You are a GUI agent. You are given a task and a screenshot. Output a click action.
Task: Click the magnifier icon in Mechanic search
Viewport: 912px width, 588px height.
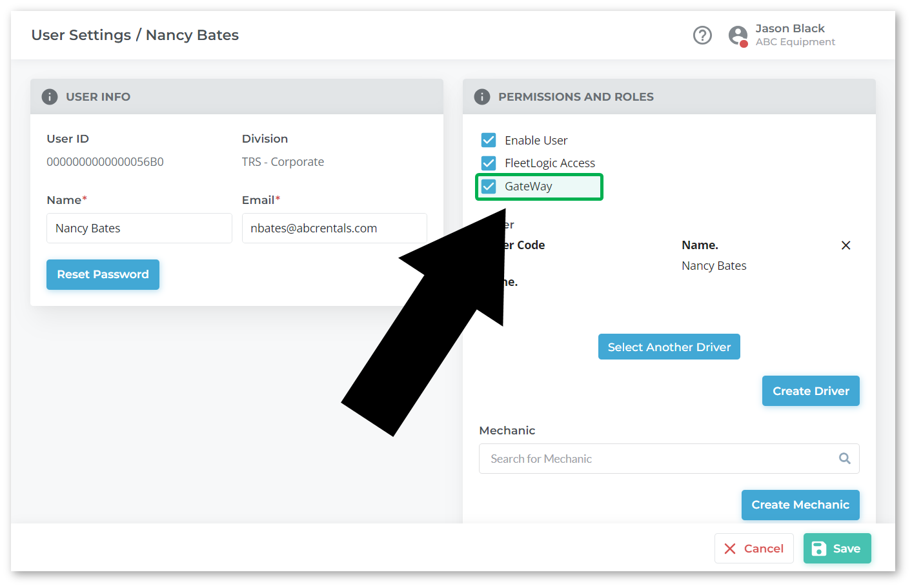click(x=844, y=458)
